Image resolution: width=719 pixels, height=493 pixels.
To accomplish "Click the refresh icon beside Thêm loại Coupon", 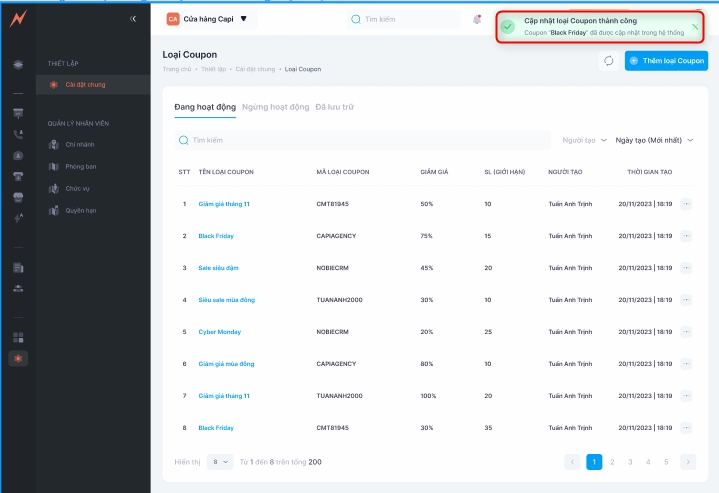I will point(607,61).
